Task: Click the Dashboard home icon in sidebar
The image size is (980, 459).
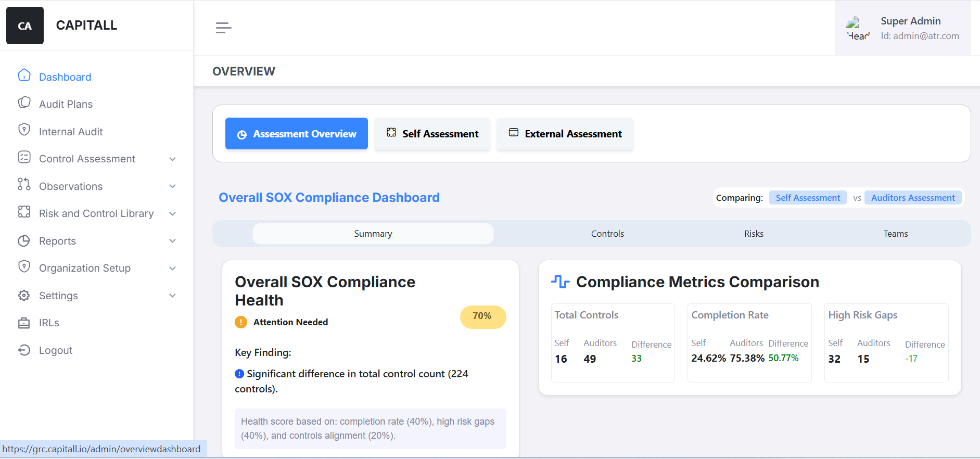Action: click(24, 75)
